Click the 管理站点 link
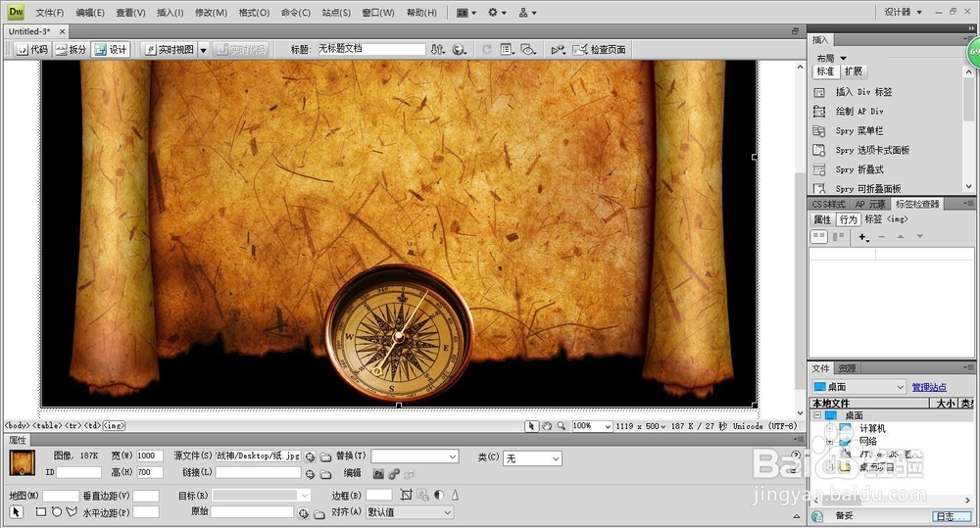 click(x=929, y=387)
